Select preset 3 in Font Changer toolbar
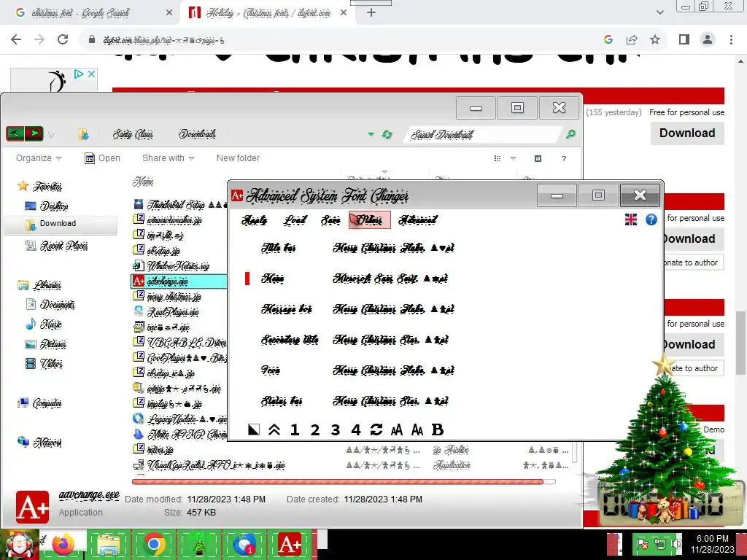The height and width of the screenshot is (560, 747). click(336, 429)
